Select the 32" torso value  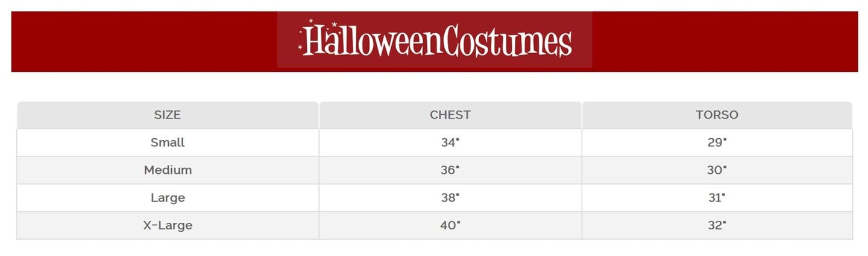click(717, 225)
